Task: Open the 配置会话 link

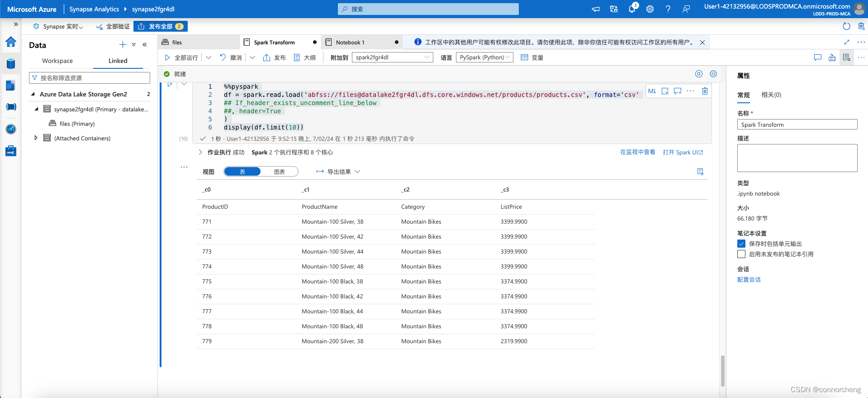Action: tap(749, 279)
